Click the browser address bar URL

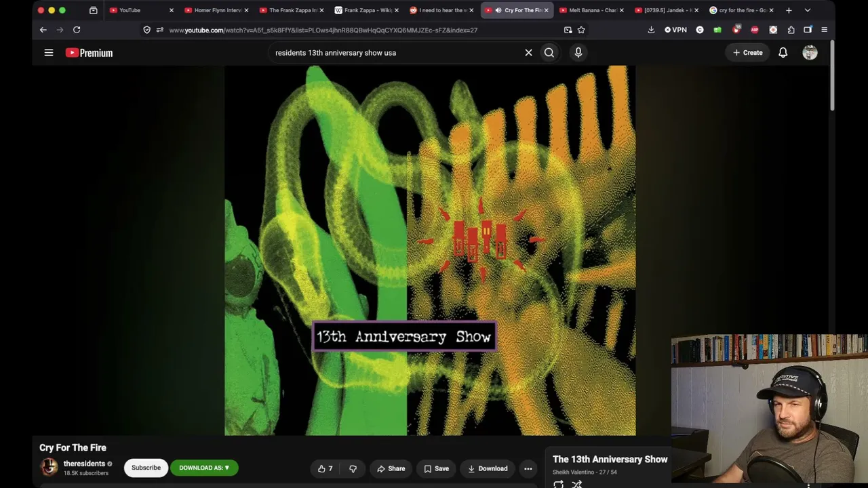pyautogui.click(x=323, y=30)
